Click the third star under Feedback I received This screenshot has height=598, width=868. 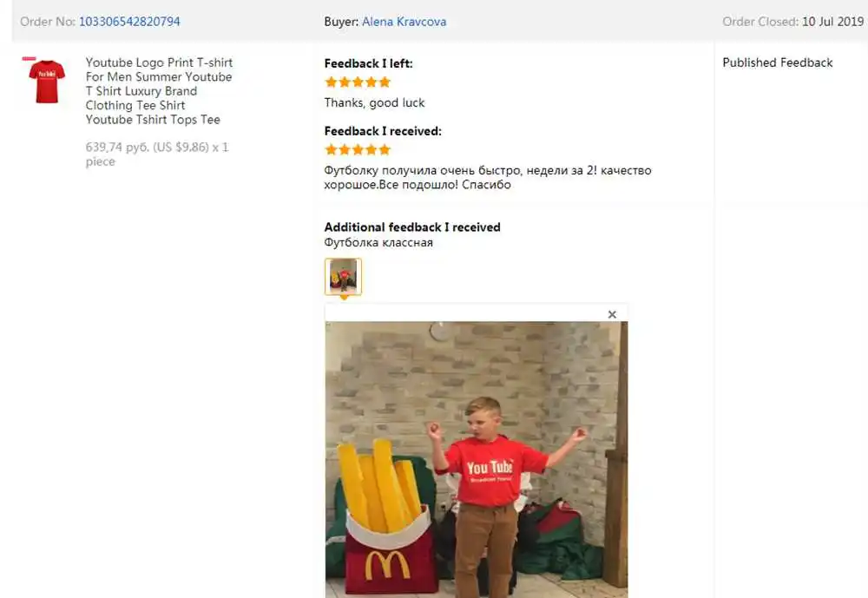tap(358, 149)
